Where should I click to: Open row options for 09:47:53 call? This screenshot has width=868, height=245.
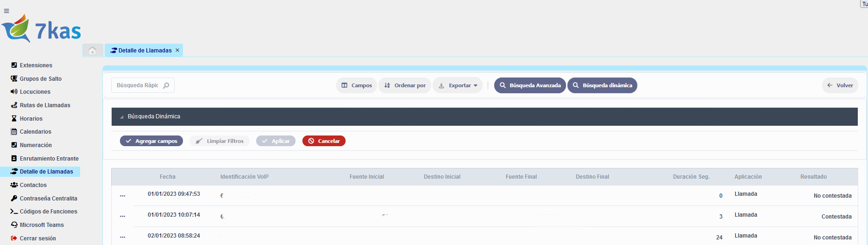tap(122, 196)
